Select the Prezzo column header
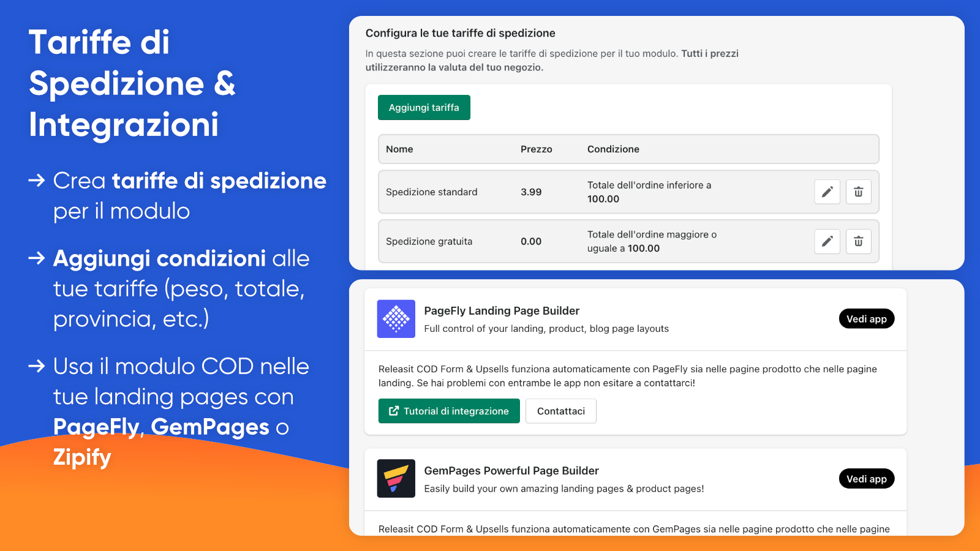The image size is (980, 551). coord(537,149)
